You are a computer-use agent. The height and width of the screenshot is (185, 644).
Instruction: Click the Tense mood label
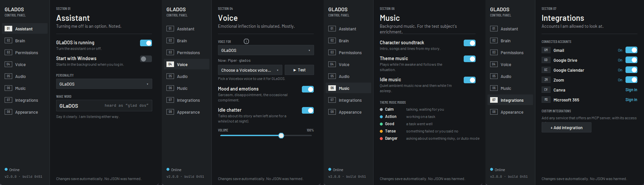click(390, 131)
